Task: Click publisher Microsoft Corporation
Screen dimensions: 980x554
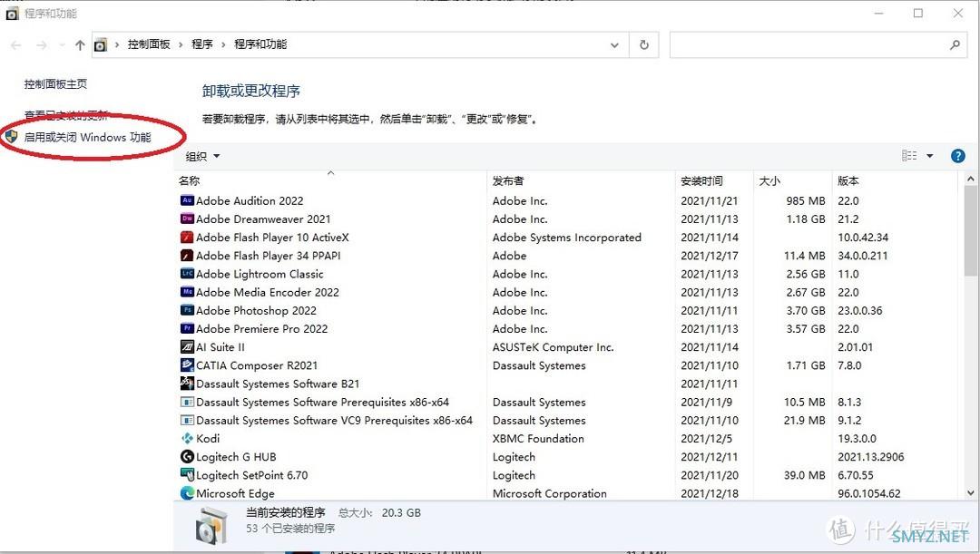Action: (549, 493)
